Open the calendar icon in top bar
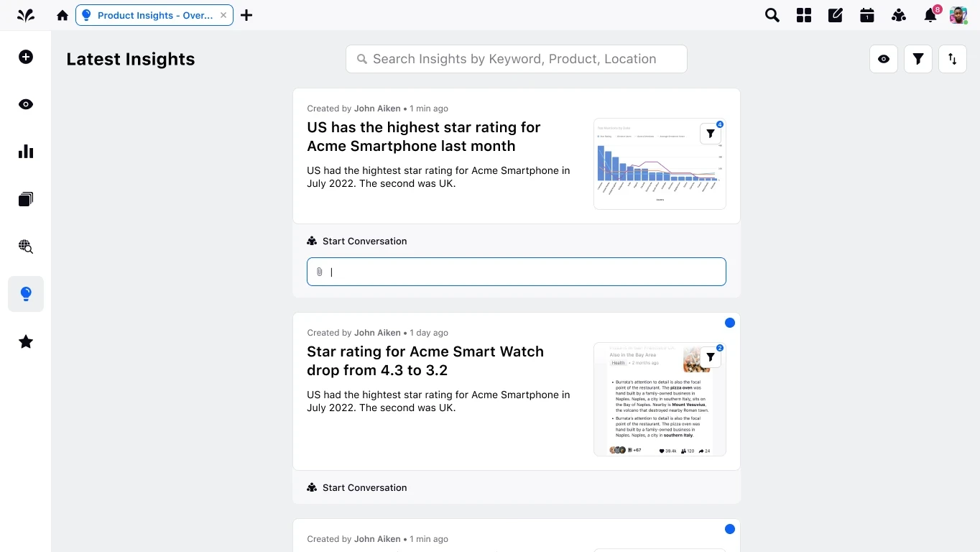The image size is (980, 552). 867,15
